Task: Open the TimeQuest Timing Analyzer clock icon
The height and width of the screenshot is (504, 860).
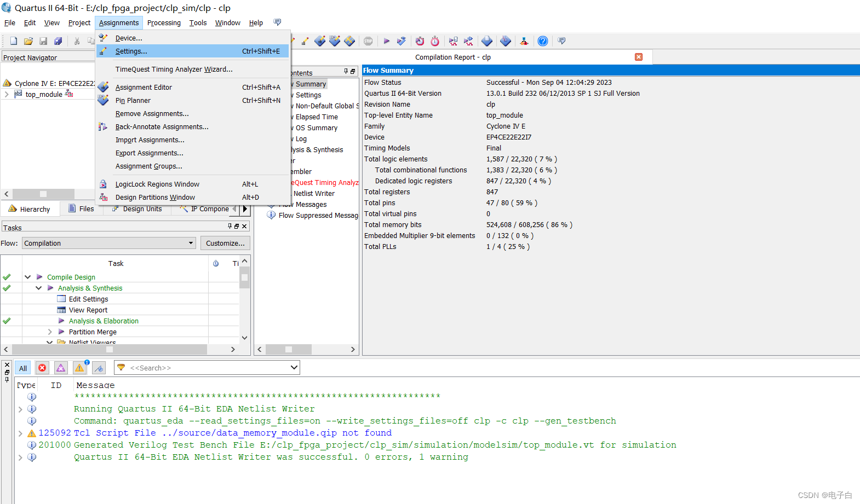Action: 420,41
